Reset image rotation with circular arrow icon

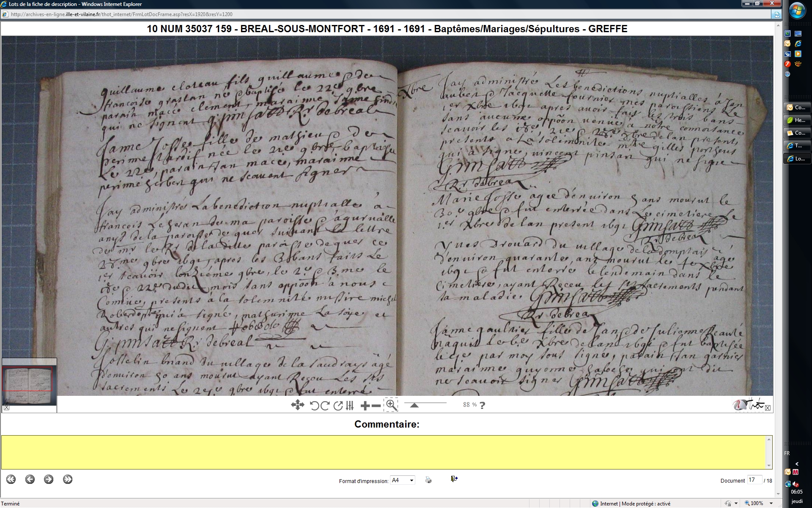tap(338, 406)
